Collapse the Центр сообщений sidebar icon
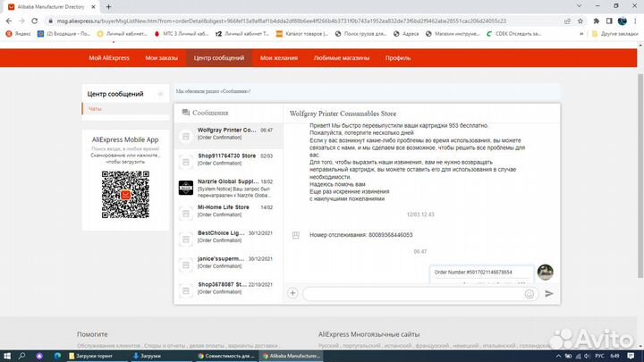Image resolution: width=644 pixels, height=362 pixels. [161, 94]
